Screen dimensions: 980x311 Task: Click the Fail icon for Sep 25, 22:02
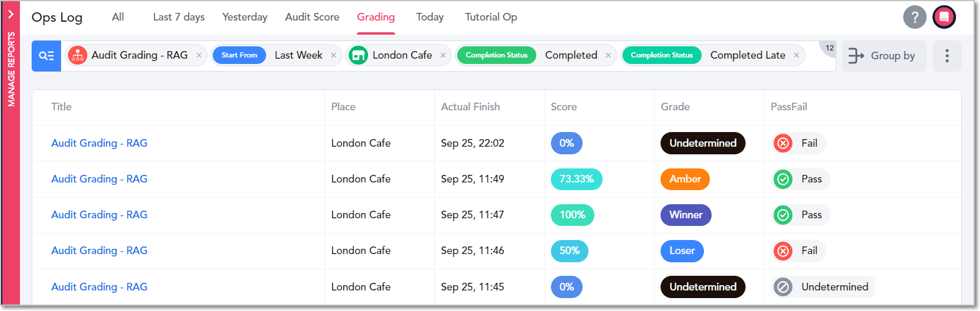coord(783,143)
